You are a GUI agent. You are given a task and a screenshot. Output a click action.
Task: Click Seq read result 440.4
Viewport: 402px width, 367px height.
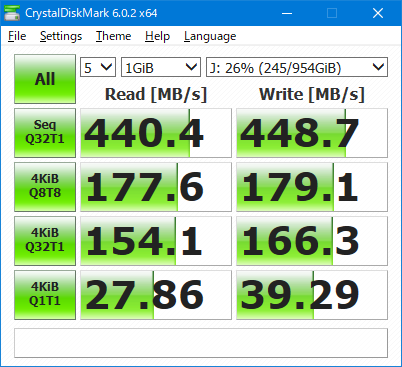(156, 133)
